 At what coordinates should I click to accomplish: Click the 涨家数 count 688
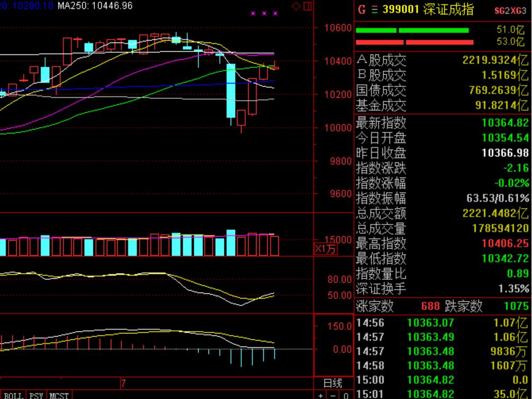[430, 306]
